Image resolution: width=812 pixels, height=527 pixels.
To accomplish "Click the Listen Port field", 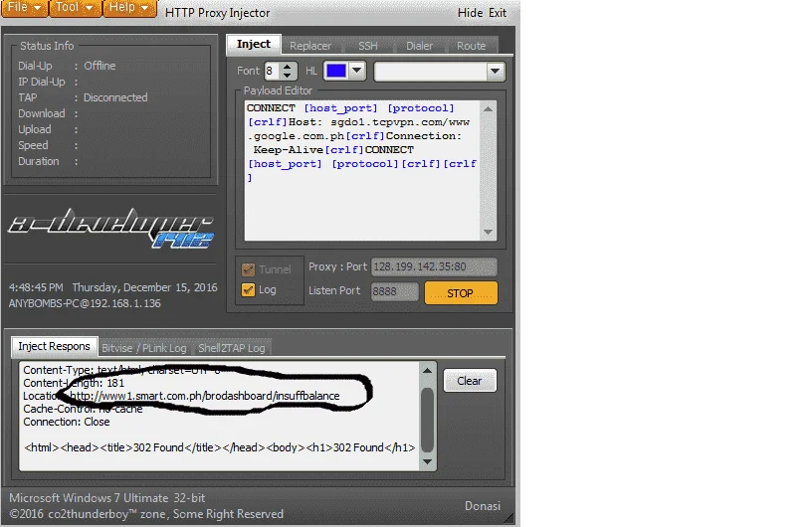I will [394, 291].
